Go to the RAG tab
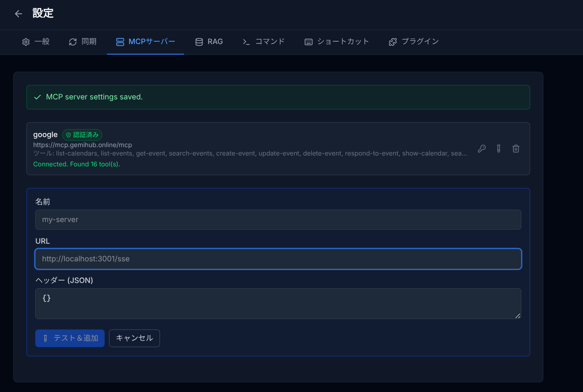 tap(209, 42)
